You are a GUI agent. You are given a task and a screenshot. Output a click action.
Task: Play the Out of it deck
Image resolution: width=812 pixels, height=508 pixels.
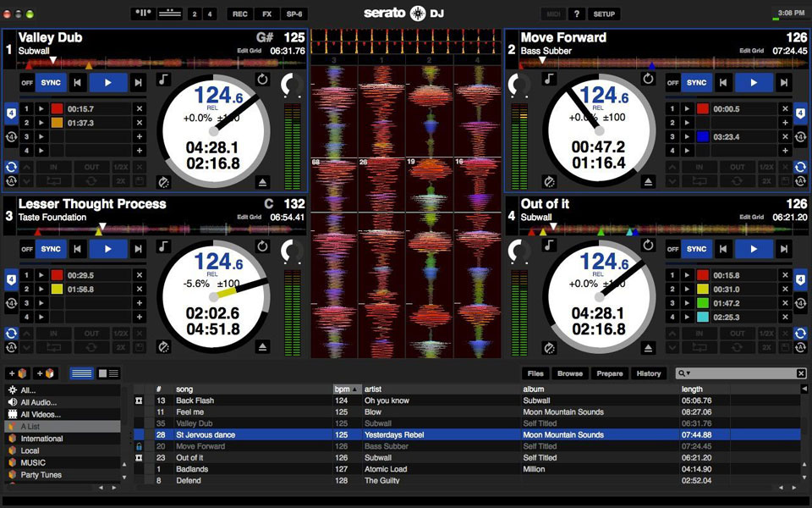(754, 249)
